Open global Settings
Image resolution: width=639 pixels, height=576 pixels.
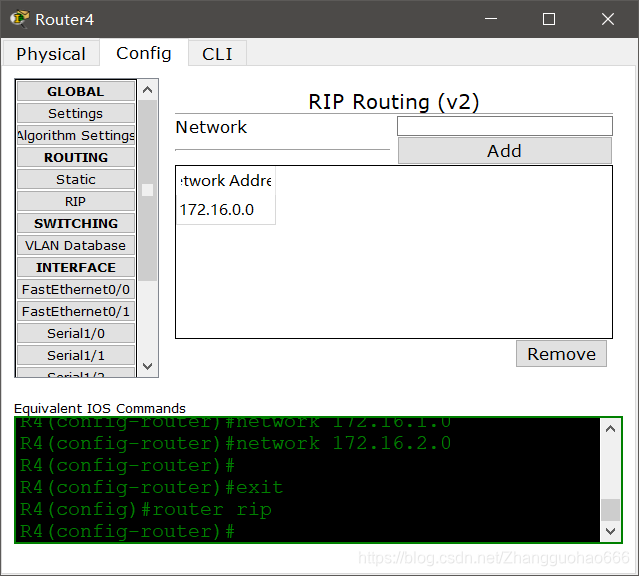click(76, 113)
